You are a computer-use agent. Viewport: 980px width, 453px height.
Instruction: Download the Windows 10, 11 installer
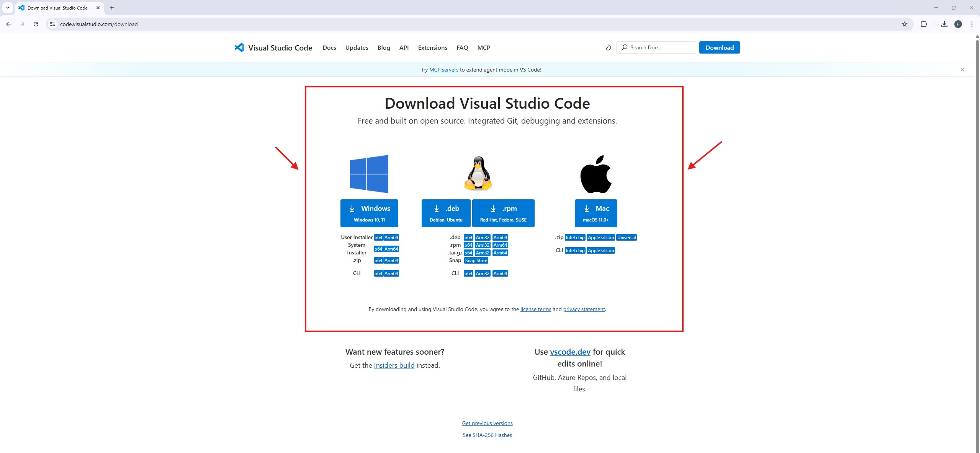369,213
